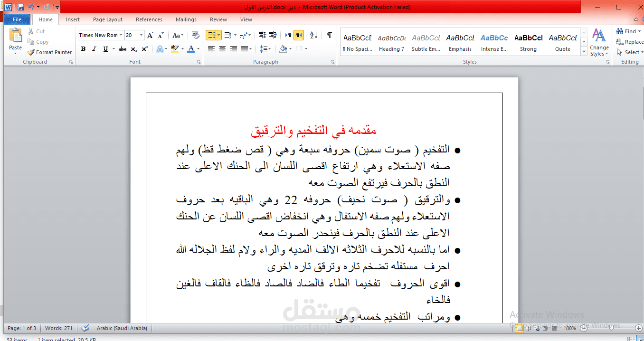Apply the Heading 7 style
This screenshot has width=644, height=341.
(x=391, y=42)
